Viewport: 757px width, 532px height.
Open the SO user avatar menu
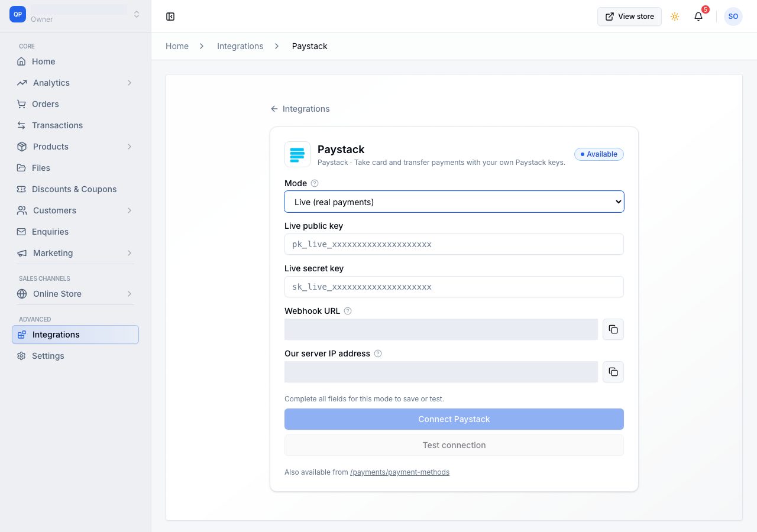tap(733, 17)
